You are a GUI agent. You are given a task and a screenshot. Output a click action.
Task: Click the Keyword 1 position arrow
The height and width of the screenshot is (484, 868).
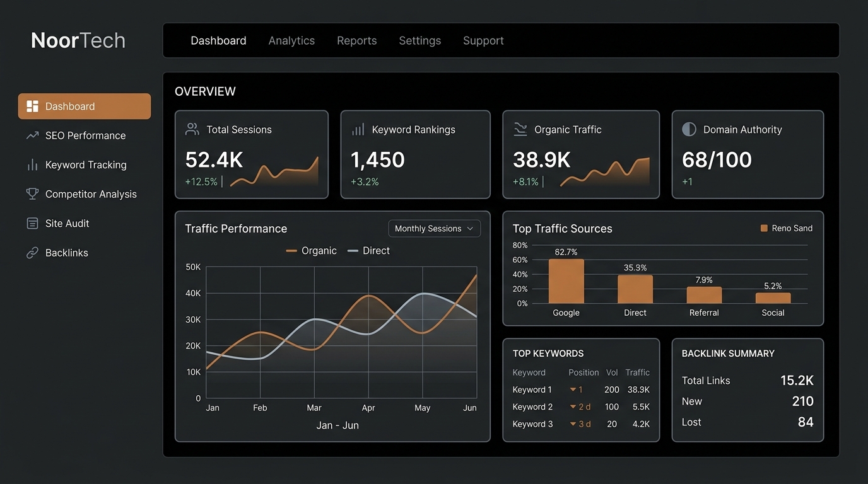click(573, 390)
